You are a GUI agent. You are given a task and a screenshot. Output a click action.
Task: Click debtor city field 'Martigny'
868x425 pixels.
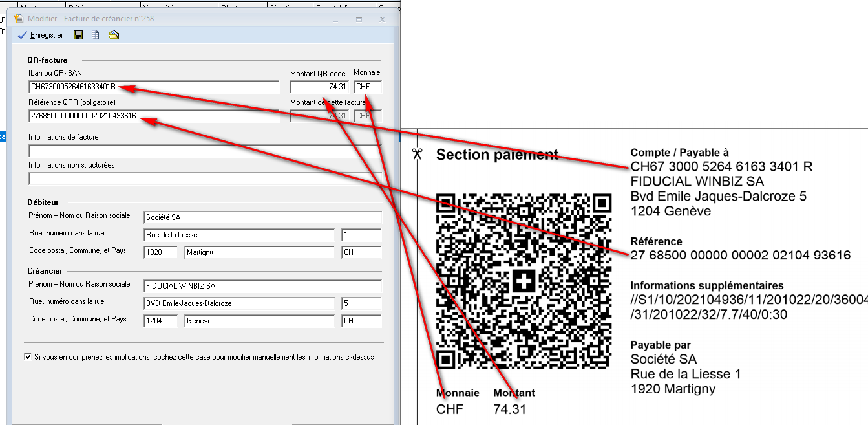(x=259, y=252)
